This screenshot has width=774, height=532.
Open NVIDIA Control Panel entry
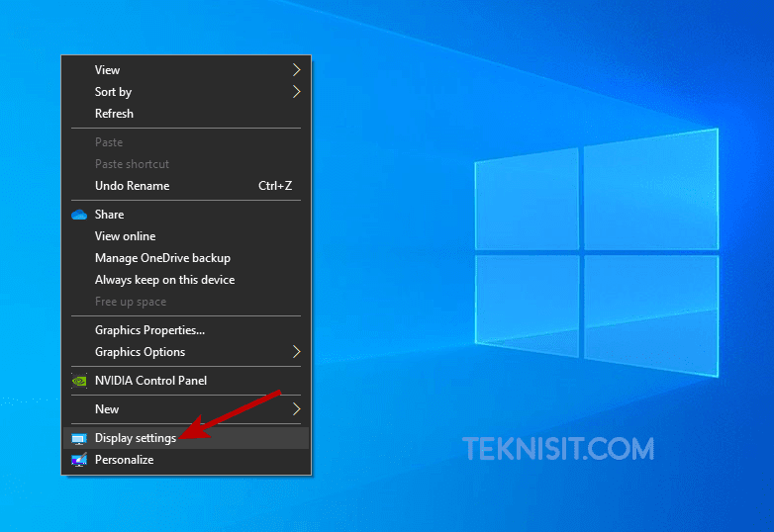186,381
